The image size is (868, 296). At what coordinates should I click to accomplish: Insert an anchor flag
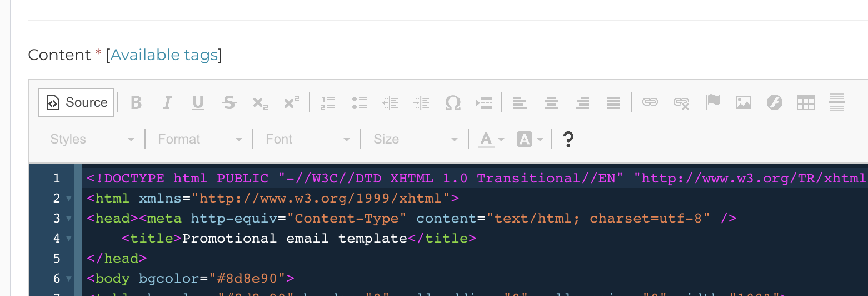[712, 102]
